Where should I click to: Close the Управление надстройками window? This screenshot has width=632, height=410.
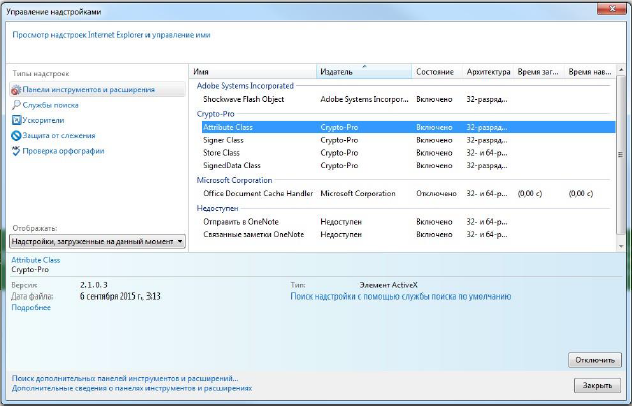tap(610, 9)
